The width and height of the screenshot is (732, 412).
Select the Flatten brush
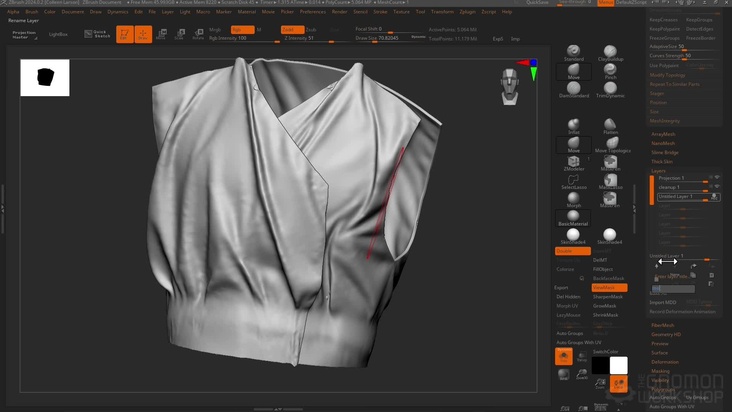click(610, 126)
